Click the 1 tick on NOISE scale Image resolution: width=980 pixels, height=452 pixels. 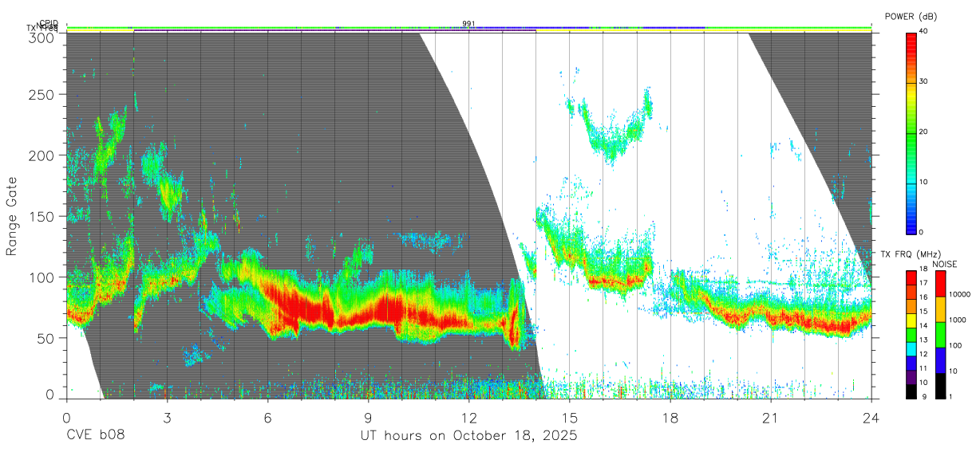[951, 396]
